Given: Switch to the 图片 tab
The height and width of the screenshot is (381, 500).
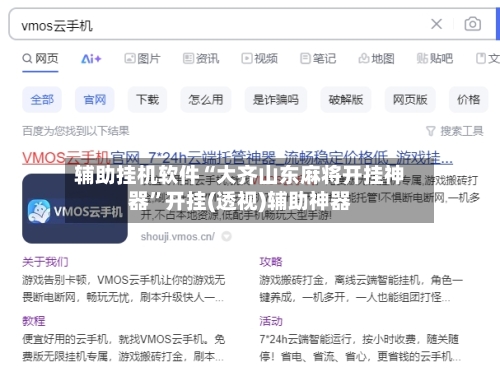Looking at the screenshot, I should (x=142, y=59).
